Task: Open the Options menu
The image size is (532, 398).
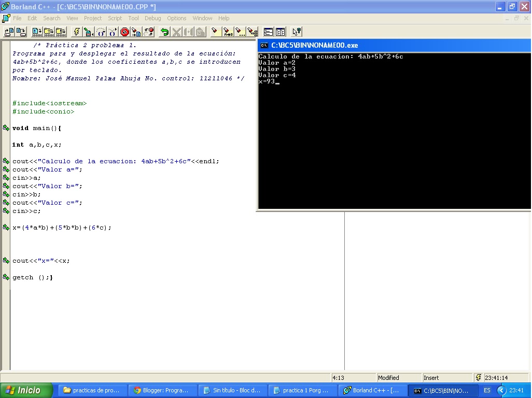Action: (x=176, y=18)
